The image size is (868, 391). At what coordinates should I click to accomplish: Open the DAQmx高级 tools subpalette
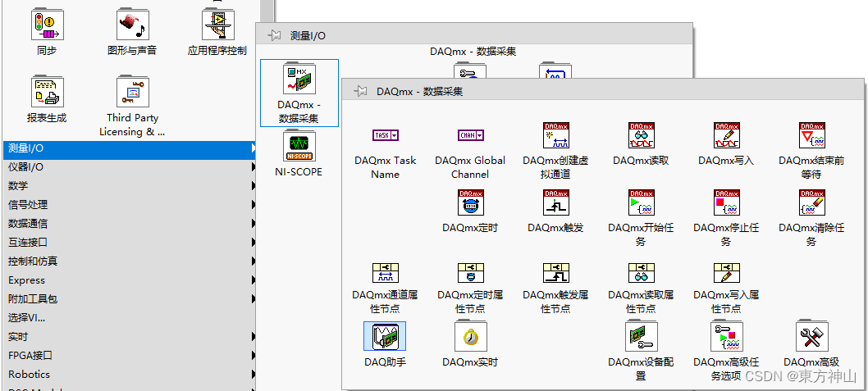coord(812,336)
